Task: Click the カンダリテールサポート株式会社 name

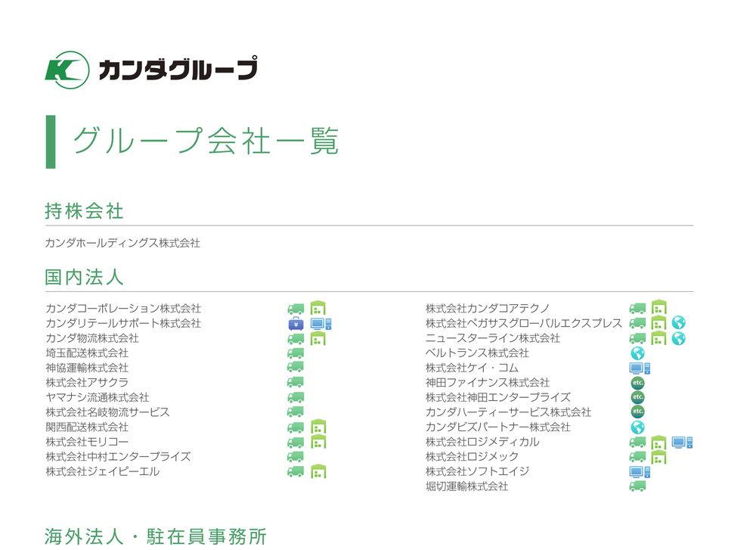Action: pos(123,323)
